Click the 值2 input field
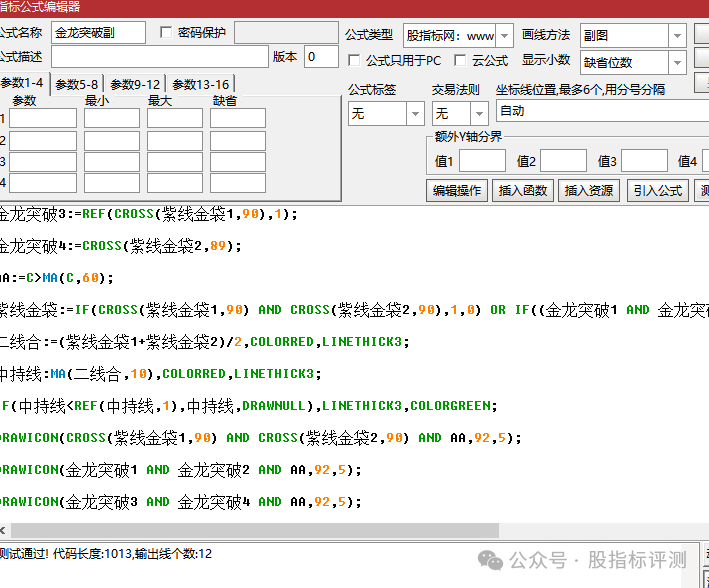The width and height of the screenshot is (709, 588). [563, 161]
